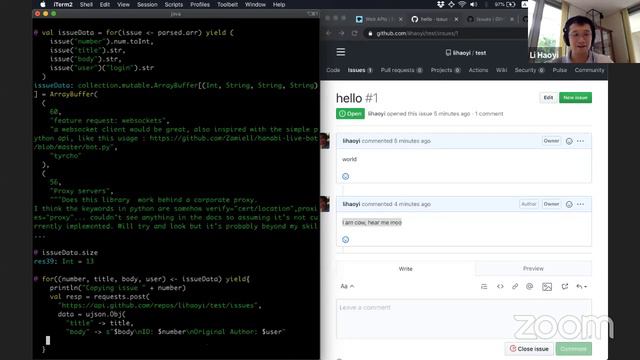This screenshot has width=640, height=360.
Task: Click the green Open status badge
Action: (350, 113)
